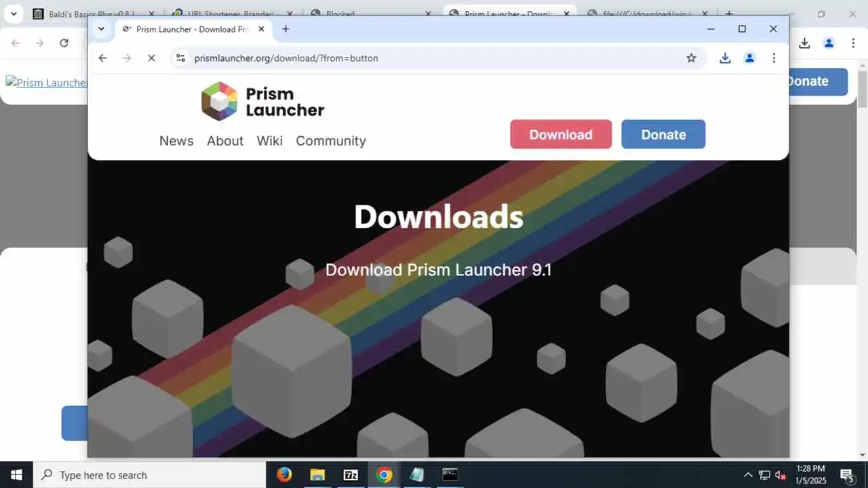Reload page in background Chrome window

tap(64, 43)
